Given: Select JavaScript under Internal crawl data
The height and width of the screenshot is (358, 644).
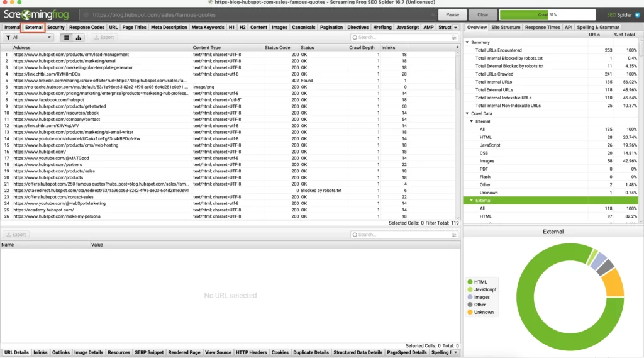Looking at the screenshot, I should (551, 145).
